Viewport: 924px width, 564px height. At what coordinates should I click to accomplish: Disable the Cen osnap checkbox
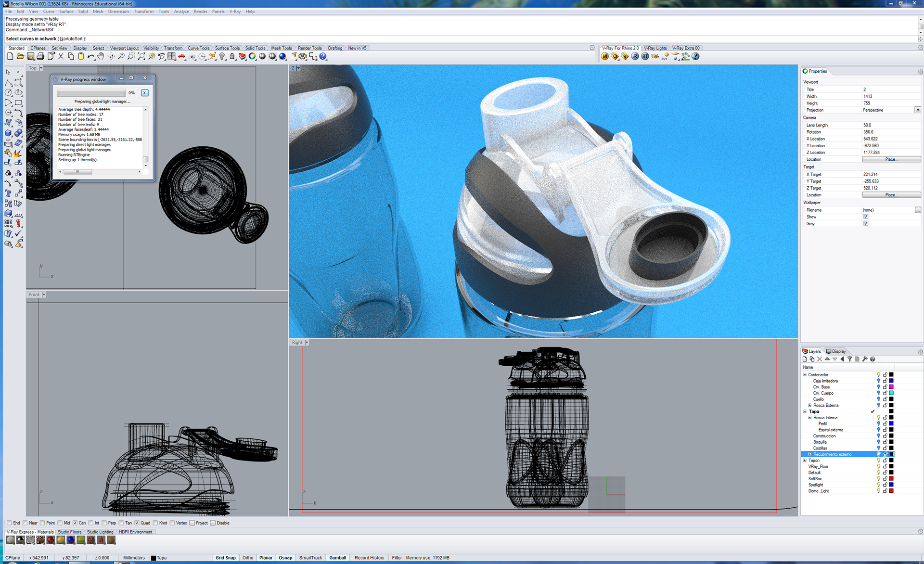[x=75, y=523]
